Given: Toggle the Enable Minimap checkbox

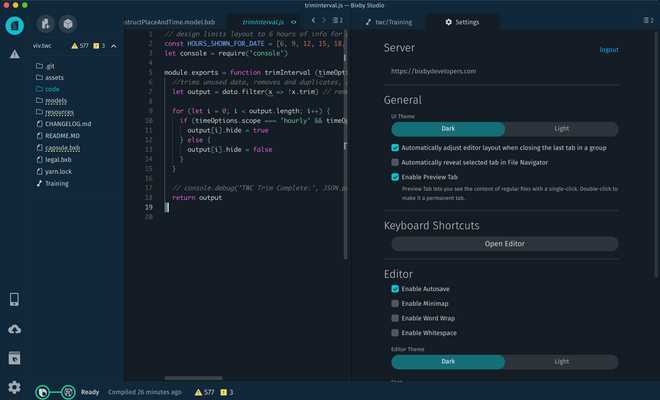Looking at the screenshot, I should coord(395,303).
